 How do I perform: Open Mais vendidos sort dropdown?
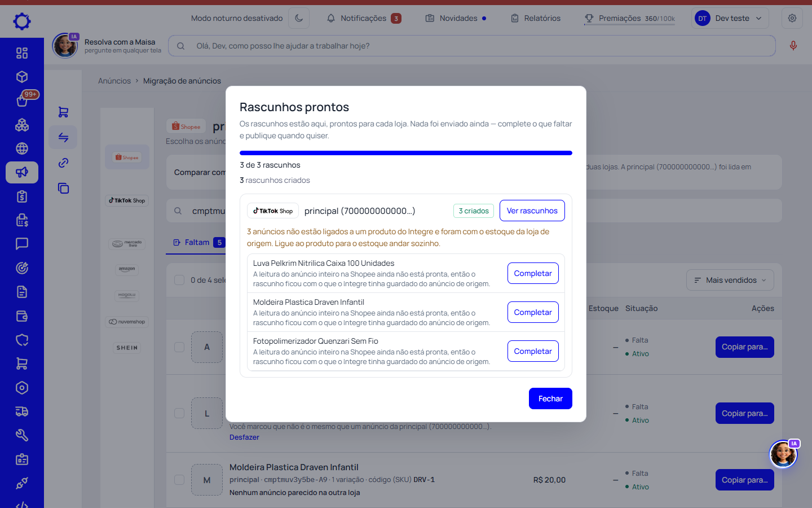[730, 280]
